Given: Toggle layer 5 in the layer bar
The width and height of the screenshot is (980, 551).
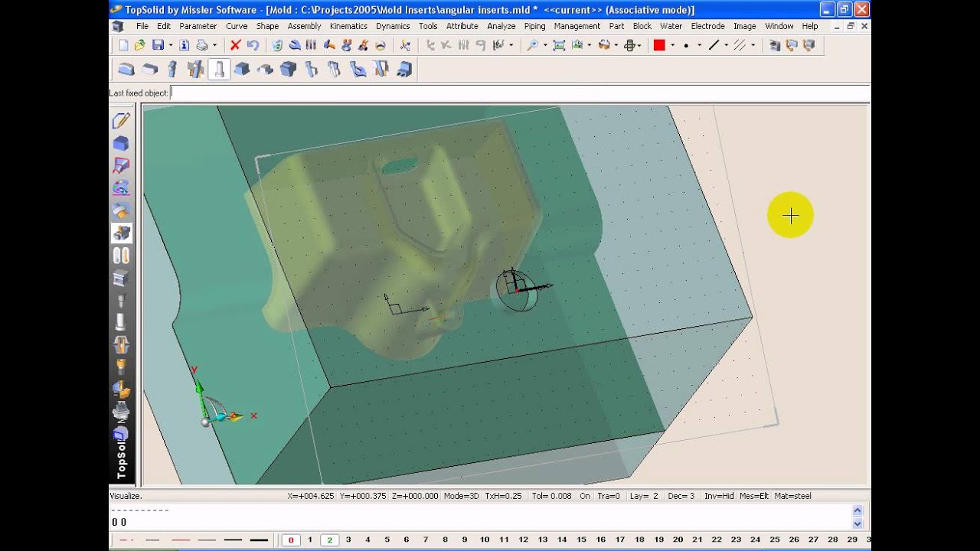Looking at the screenshot, I should [387, 540].
